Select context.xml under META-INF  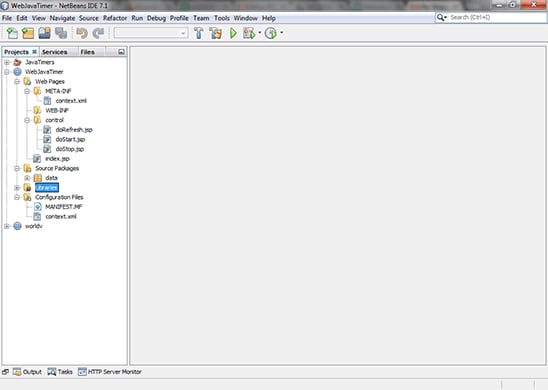[71, 101]
